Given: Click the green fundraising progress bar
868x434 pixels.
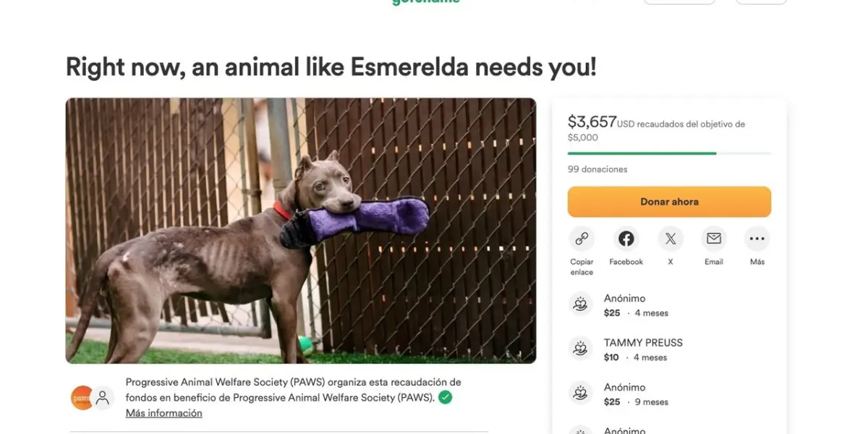Looking at the screenshot, I should coord(669,153).
